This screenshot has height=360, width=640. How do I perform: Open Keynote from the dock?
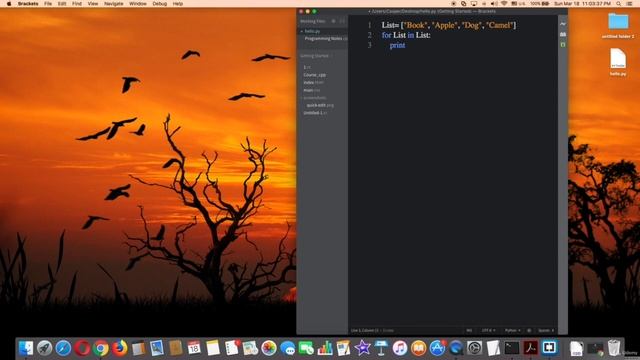coord(381,348)
